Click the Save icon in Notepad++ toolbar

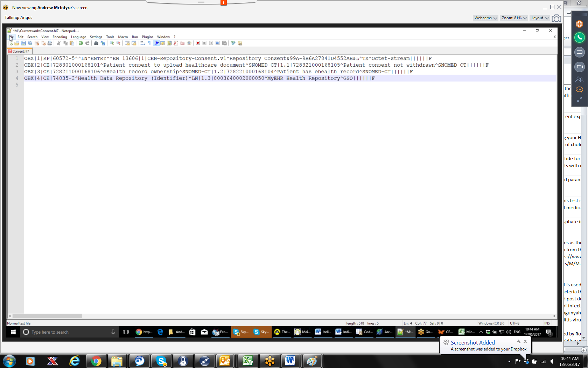click(23, 43)
